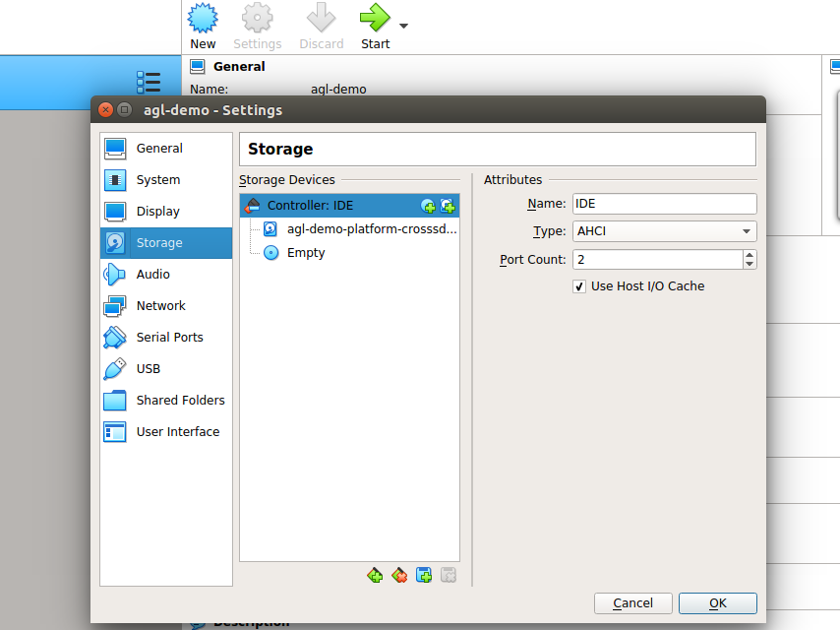This screenshot has width=840, height=630.
Task: Click the Port Count field
Action: coord(658,260)
